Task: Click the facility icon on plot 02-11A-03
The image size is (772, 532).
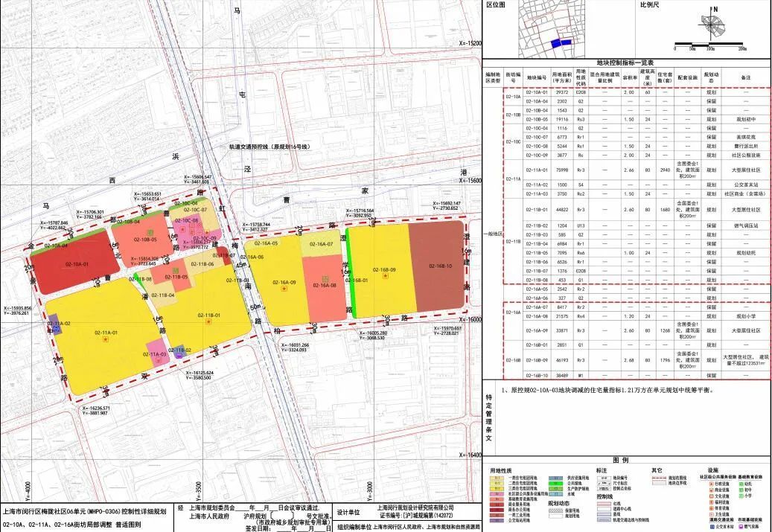Action: 159,360
